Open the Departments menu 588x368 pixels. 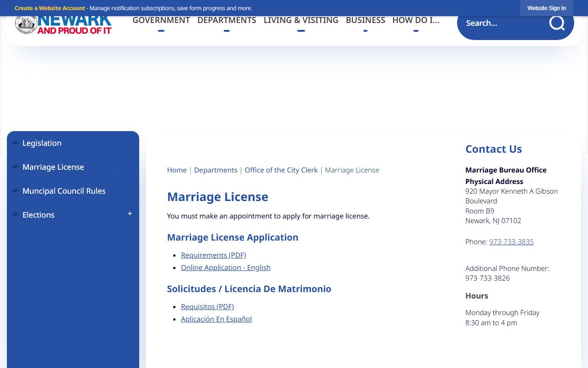(x=227, y=20)
